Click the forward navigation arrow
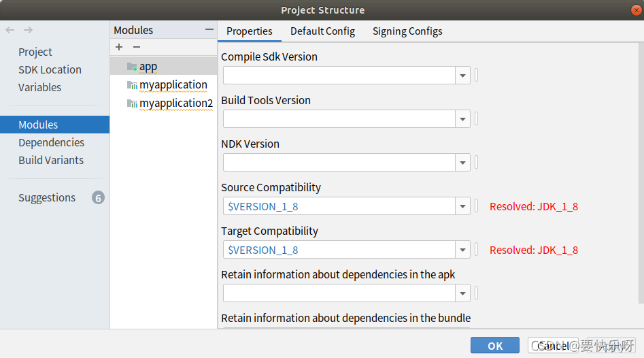Viewport: 644px width, 358px height. click(x=28, y=30)
